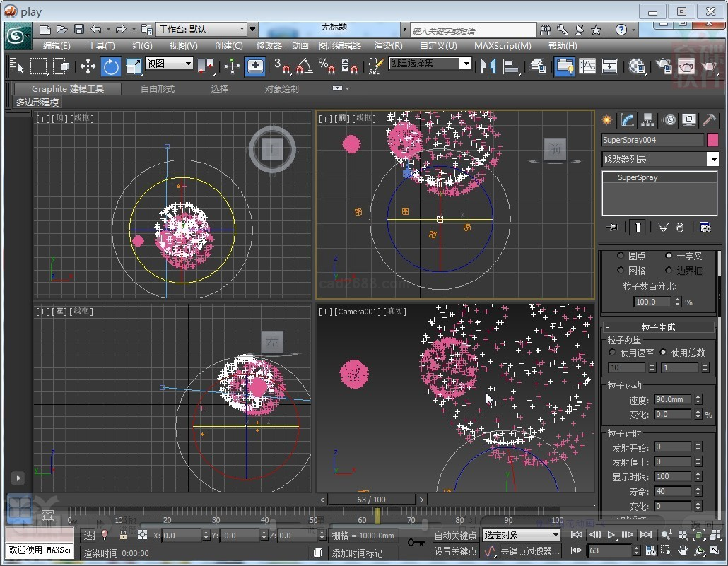728x566 pixels.
Task: Select the 边界框 viewport display option
Action: [669, 271]
